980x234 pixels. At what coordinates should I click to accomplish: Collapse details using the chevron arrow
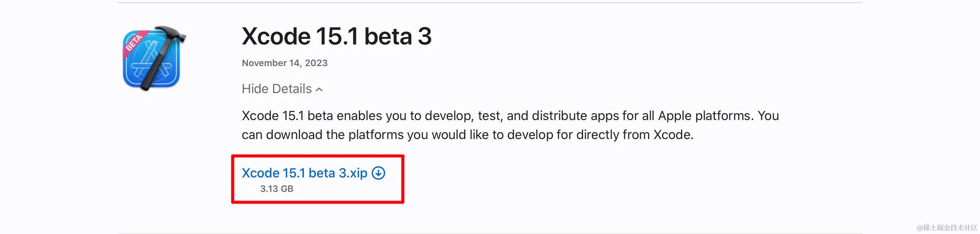(x=319, y=90)
